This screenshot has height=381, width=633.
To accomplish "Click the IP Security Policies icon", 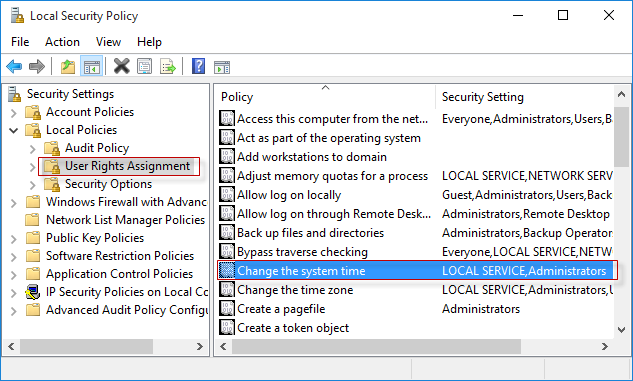I will pos(33,292).
